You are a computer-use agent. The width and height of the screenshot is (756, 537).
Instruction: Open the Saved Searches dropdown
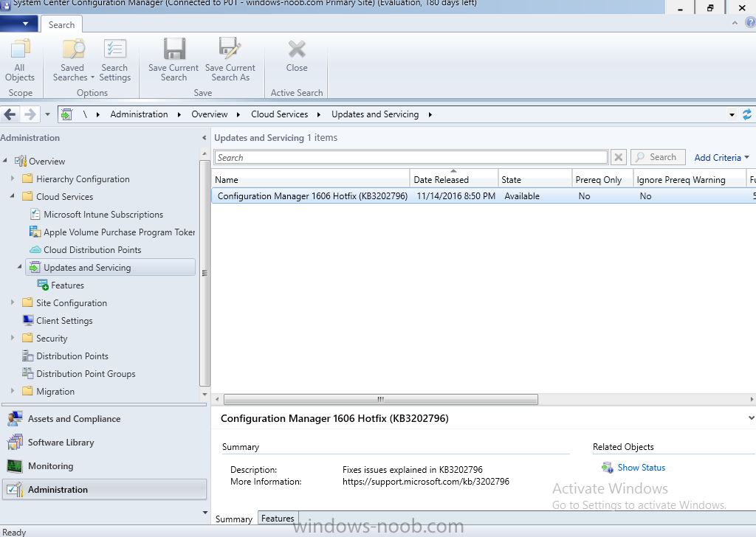[73, 60]
